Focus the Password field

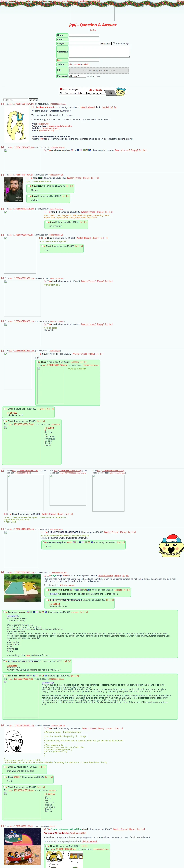pos(77,76)
